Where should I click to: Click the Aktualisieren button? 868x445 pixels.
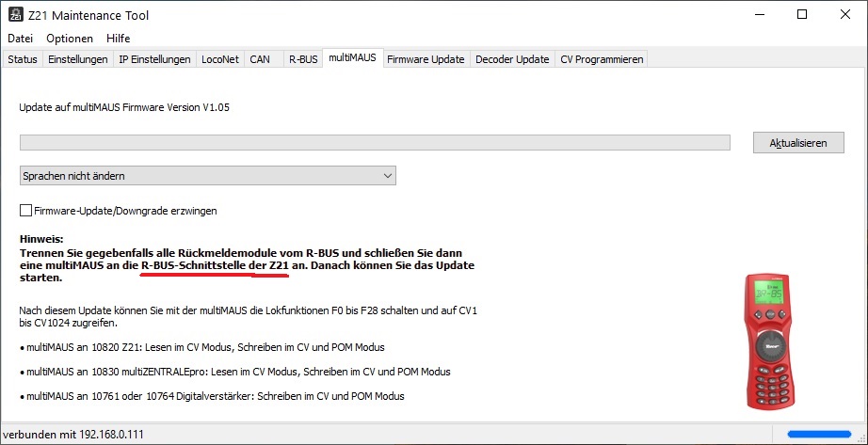click(798, 143)
